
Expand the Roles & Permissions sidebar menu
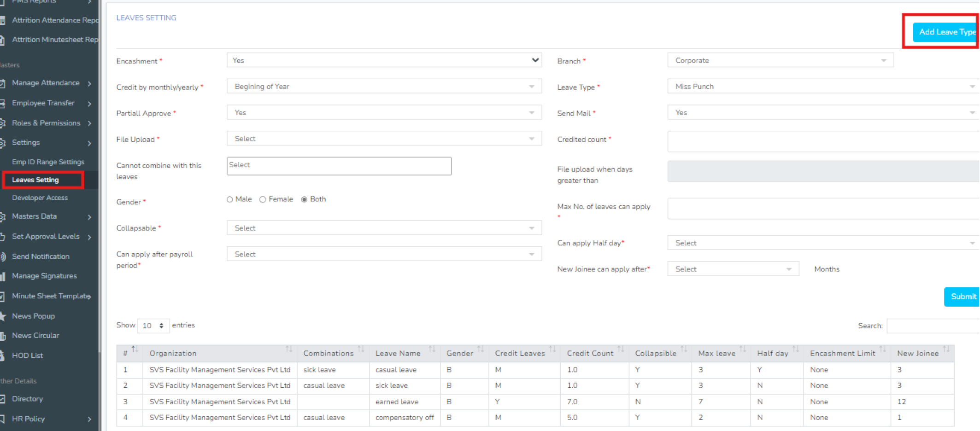click(x=46, y=123)
